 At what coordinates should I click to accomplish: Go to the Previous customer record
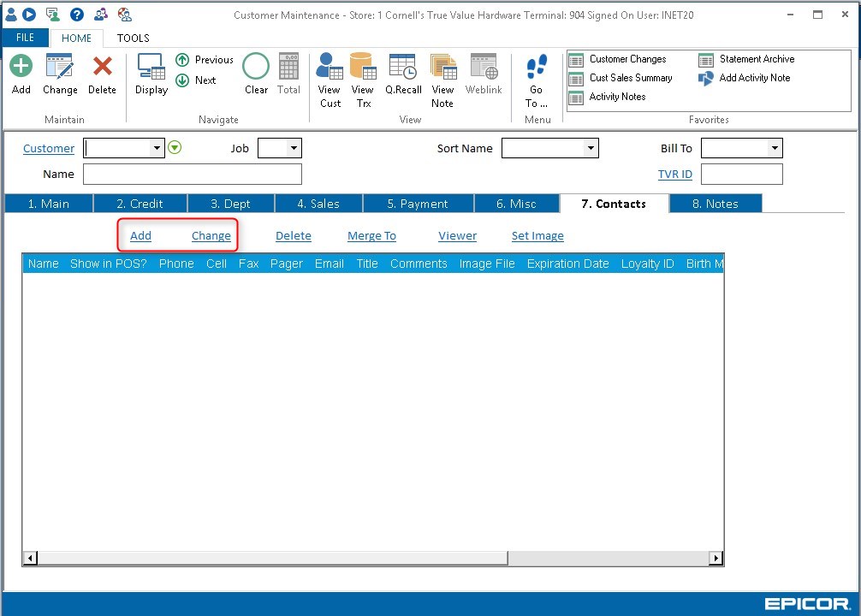pyautogui.click(x=205, y=60)
